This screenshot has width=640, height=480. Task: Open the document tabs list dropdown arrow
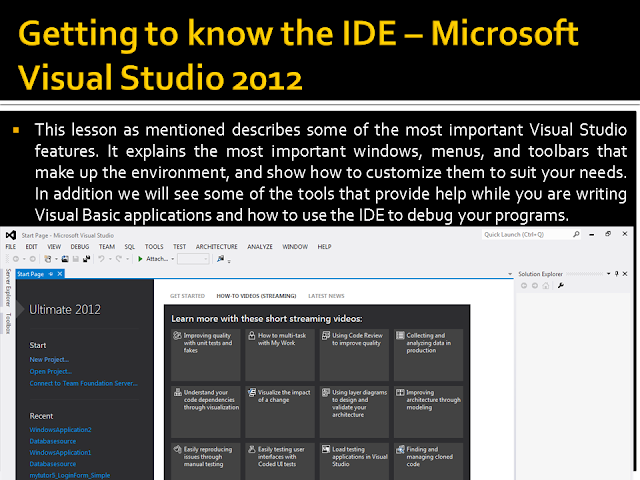510,274
